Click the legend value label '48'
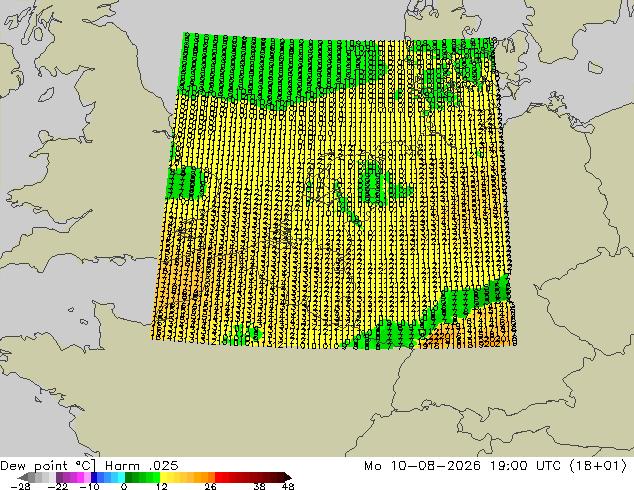Image resolution: width=634 pixels, height=490 pixels. (288, 486)
